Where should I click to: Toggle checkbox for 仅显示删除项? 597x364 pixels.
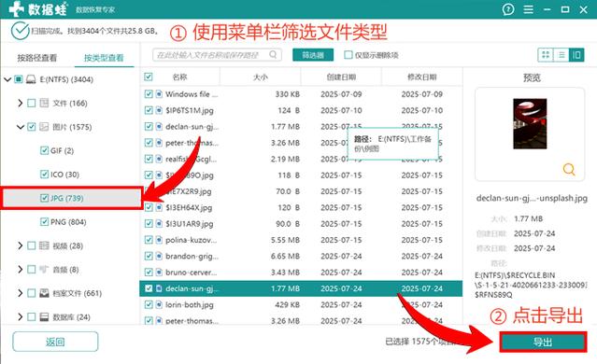click(348, 55)
